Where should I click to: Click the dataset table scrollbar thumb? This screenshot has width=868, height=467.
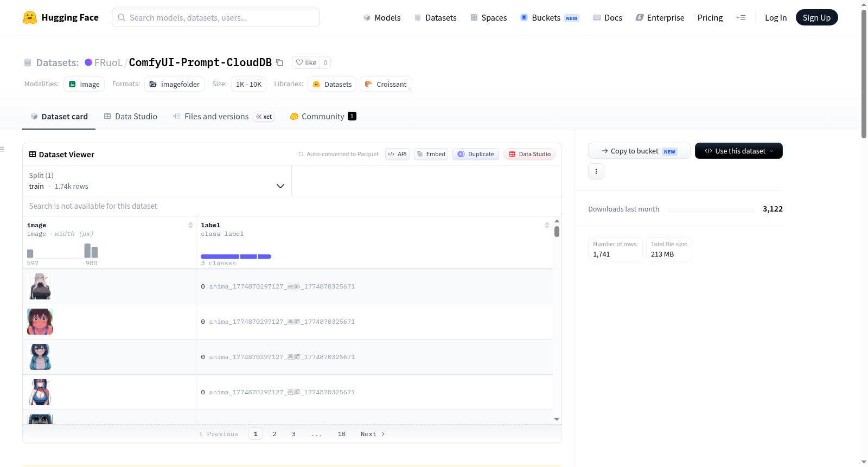(557, 232)
